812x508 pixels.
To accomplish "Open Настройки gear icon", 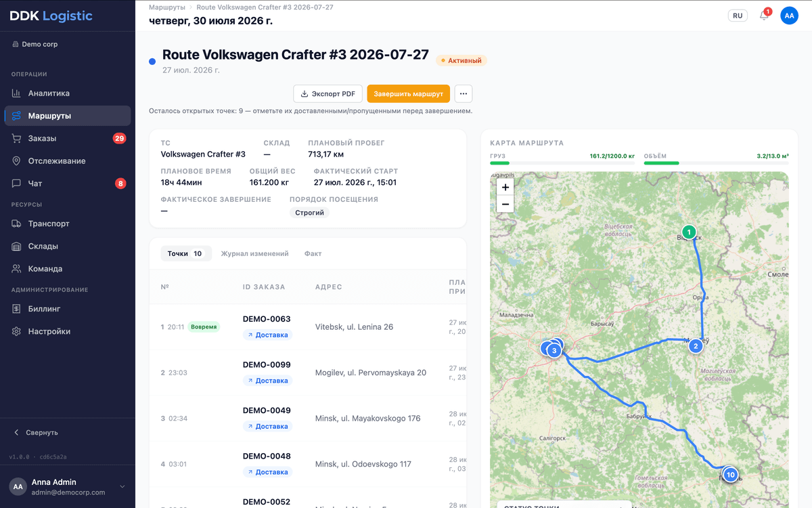I will [x=16, y=332].
